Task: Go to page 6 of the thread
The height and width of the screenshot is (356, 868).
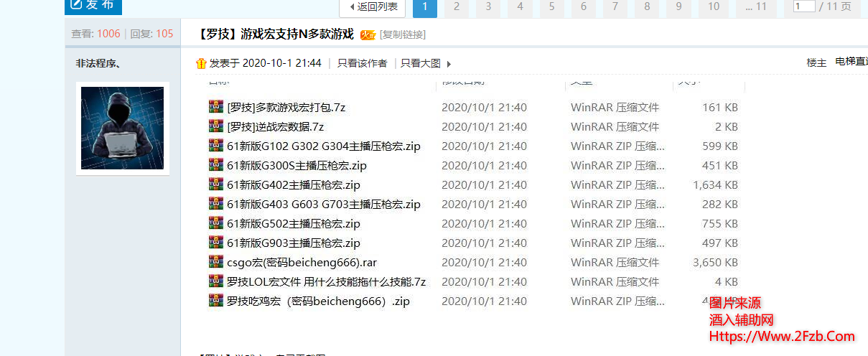Action: 583,6
